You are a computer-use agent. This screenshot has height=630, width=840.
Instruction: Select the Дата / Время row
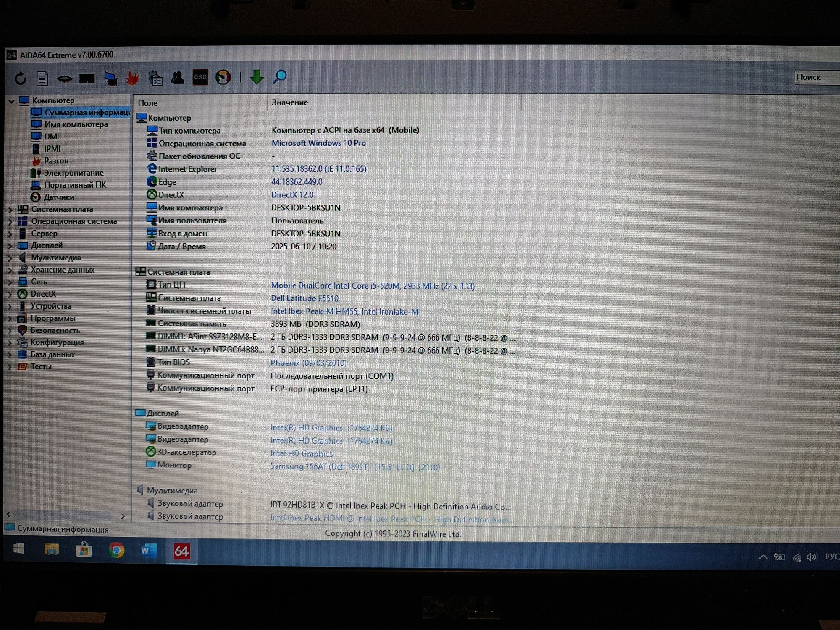coord(241,247)
